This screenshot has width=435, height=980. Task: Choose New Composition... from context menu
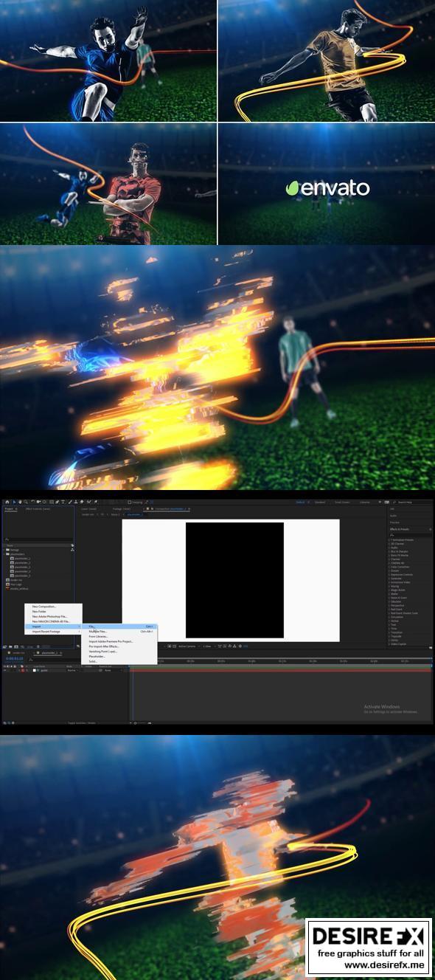[x=45, y=607]
